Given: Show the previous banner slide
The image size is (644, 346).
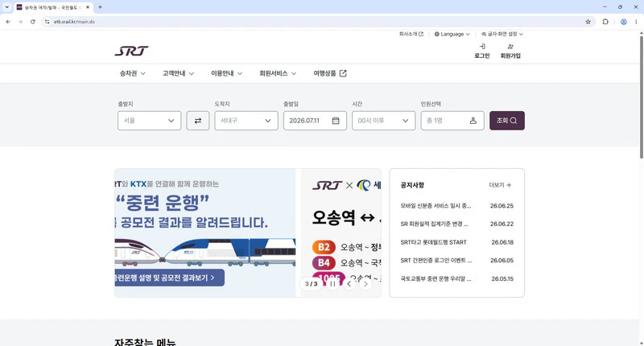Looking at the screenshot, I should click(x=349, y=283).
